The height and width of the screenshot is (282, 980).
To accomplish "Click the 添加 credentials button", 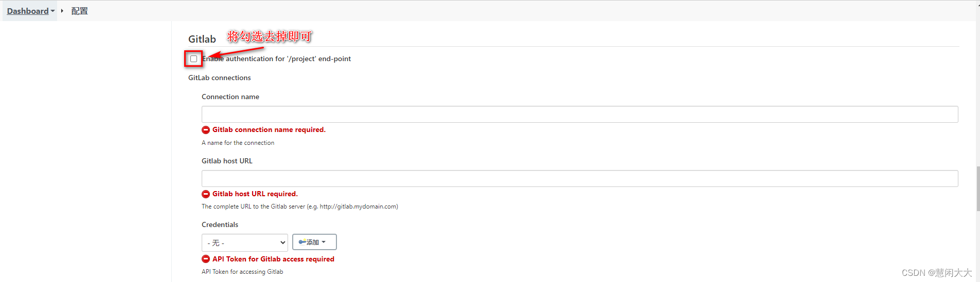I will coord(314,242).
